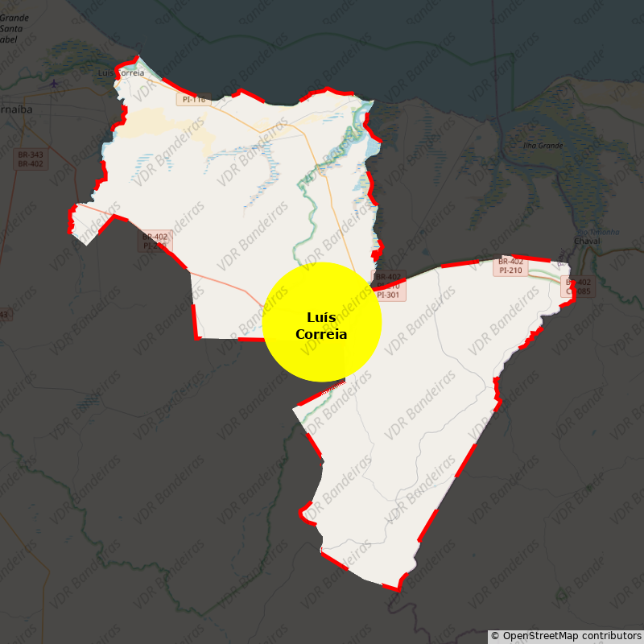Open the OpenStreetMap contributors attribution link
This screenshot has height=644, width=644.
[x=567, y=636]
